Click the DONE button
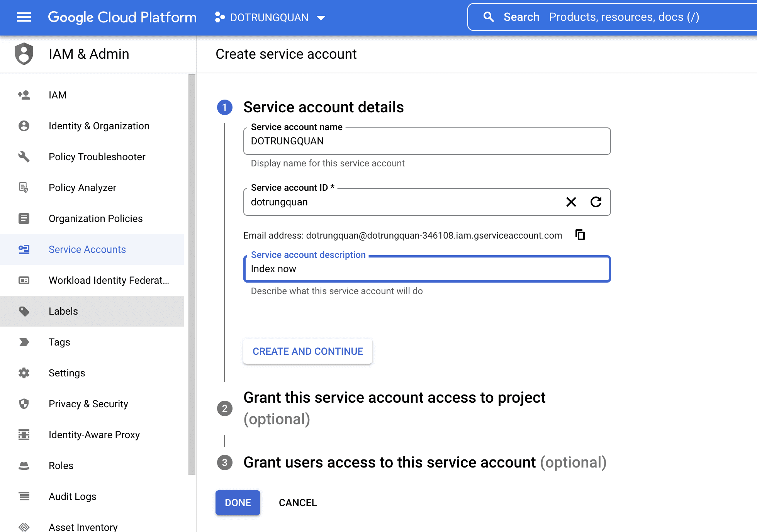 (x=238, y=503)
